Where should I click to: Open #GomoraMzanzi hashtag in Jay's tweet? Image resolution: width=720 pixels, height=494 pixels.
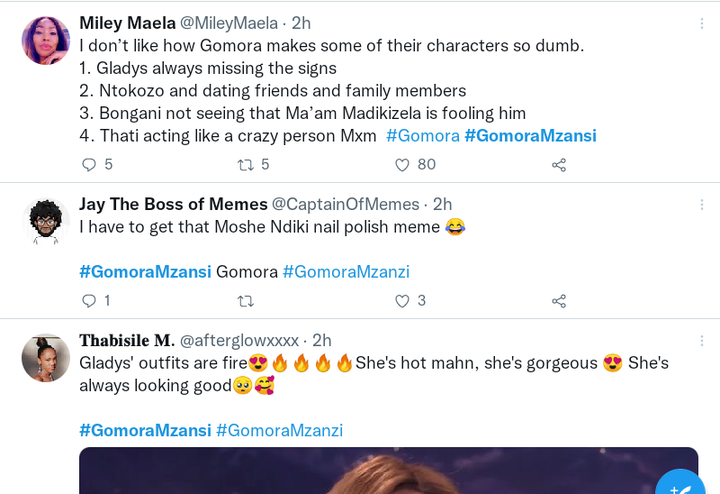[346, 272]
